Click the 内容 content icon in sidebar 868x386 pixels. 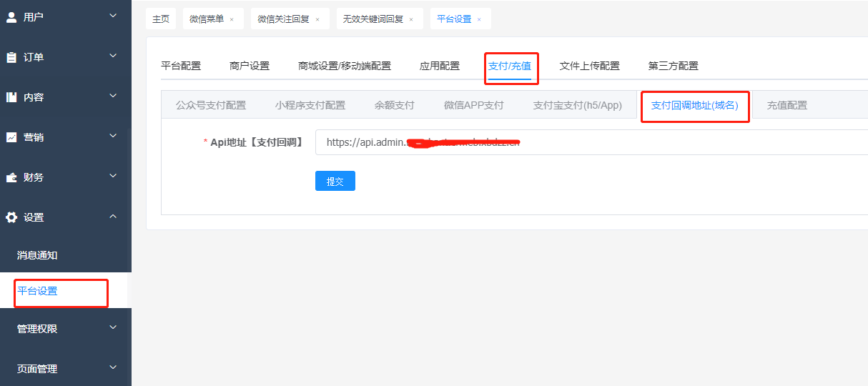click(x=11, y=97)
